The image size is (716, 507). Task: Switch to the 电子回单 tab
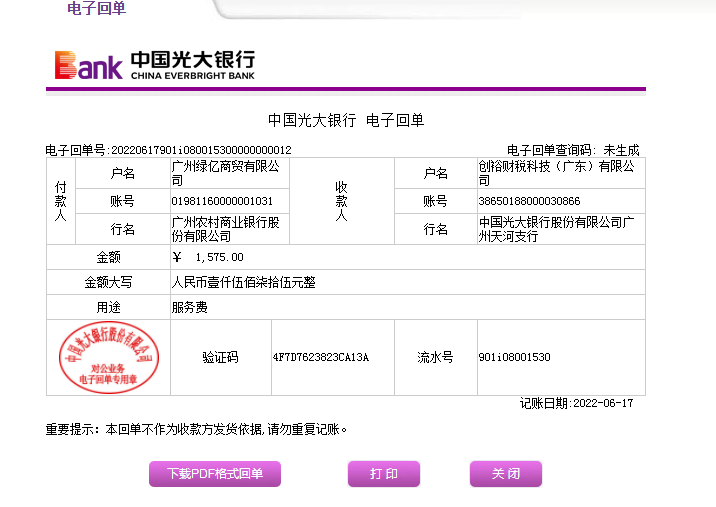coord(96,9)
